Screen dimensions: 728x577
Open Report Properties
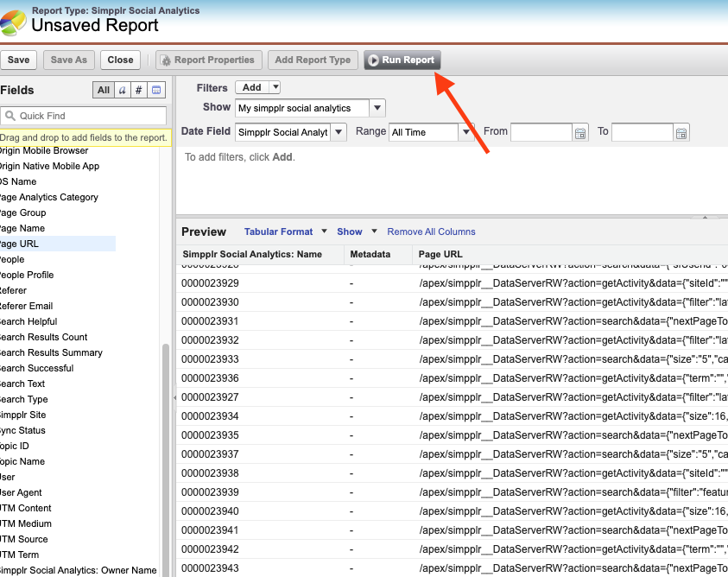pos(209,60)
